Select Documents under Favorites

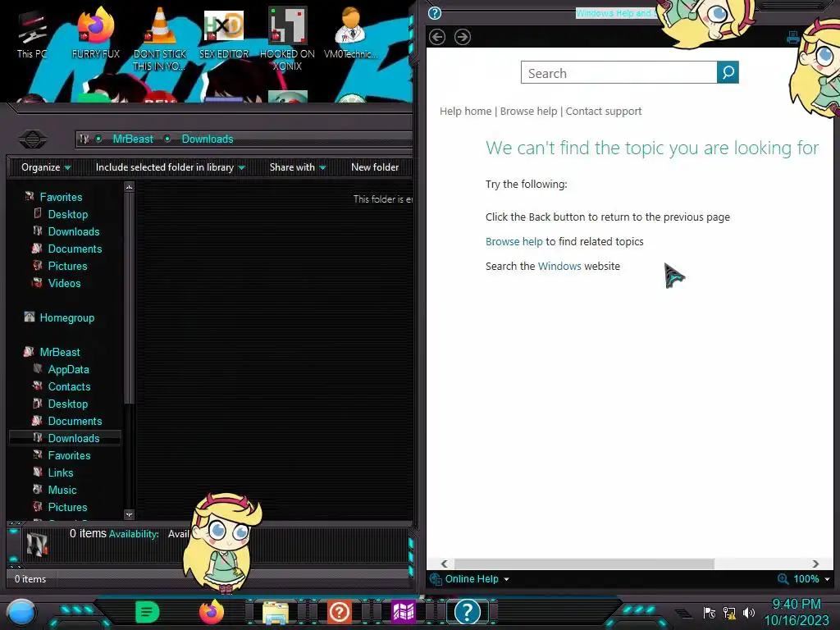[x=75, y=249]
